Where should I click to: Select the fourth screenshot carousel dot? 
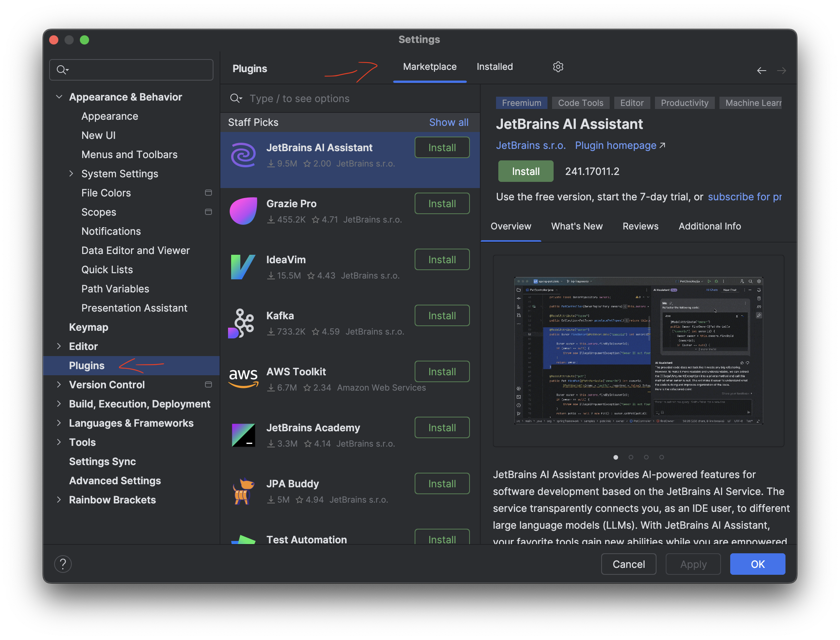(x=661, y=457)
